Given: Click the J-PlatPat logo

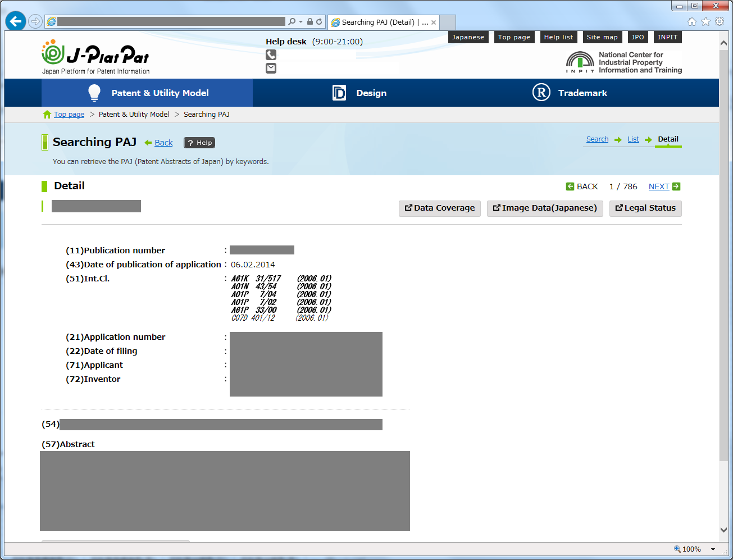Looking at the screenshot, I should [95, 57].
